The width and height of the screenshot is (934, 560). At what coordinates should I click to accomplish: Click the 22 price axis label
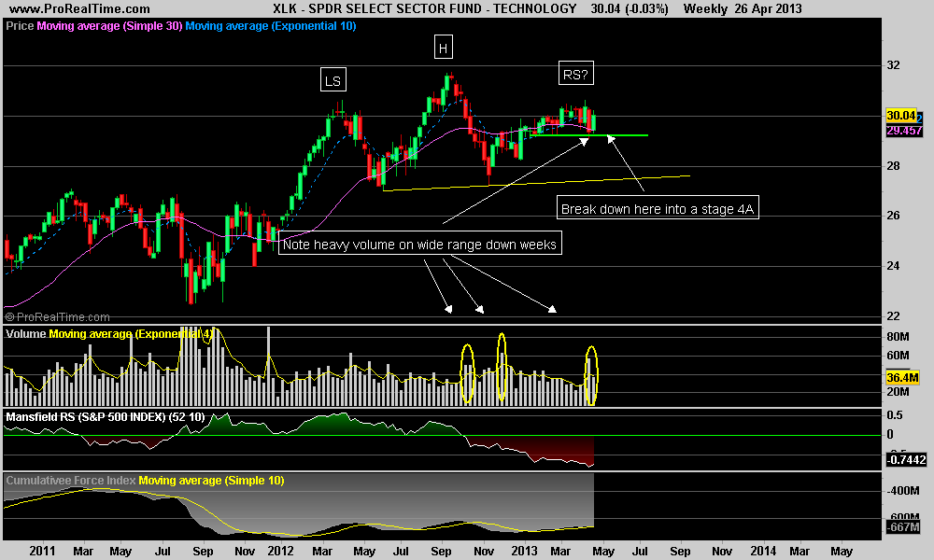[893, 316]
